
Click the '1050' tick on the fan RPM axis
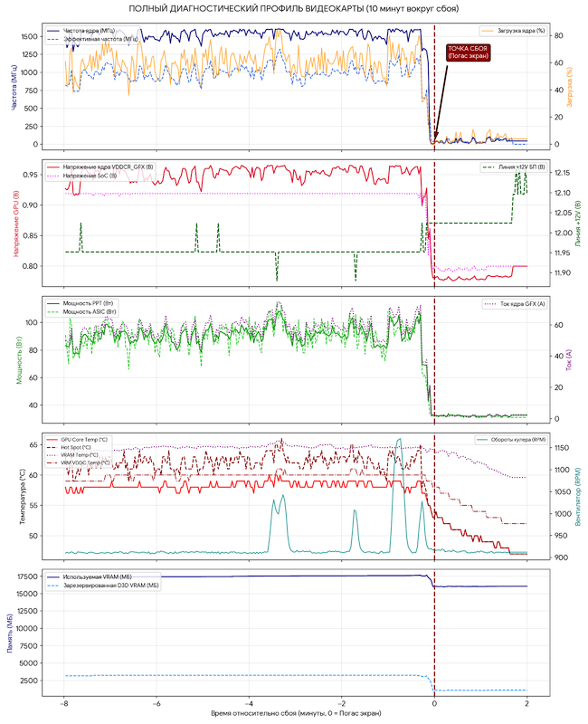562,491
